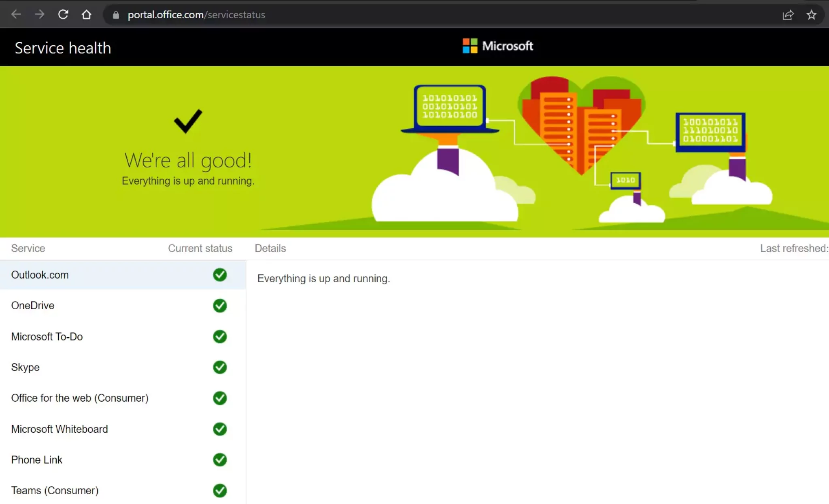This screenshot has width=829, height=504.
Task: Select Office for the web (Consumer)
Action: (x=123, y=398)
